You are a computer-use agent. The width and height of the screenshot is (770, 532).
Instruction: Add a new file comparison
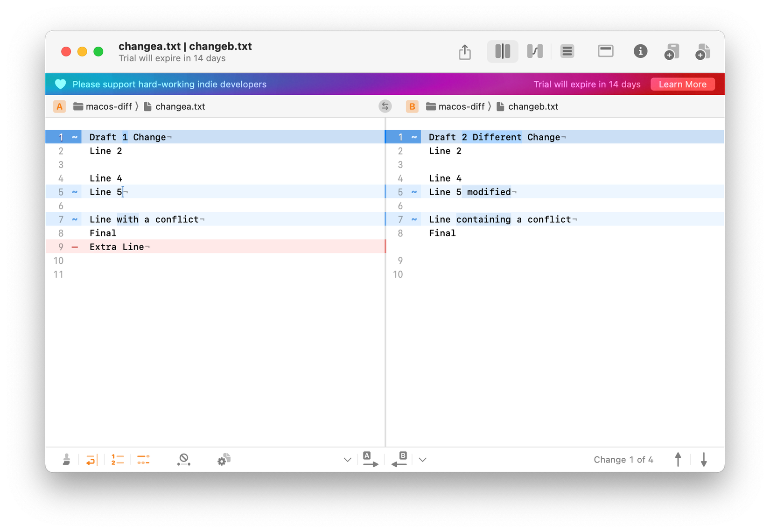pyautogui.click(x=703, y=51)
